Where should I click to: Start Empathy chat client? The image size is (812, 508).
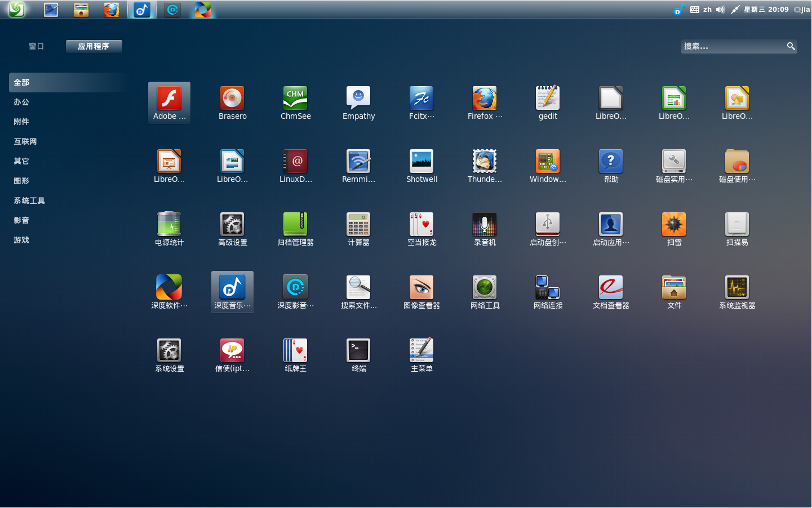pyautogui.click(x=358, y=103)
